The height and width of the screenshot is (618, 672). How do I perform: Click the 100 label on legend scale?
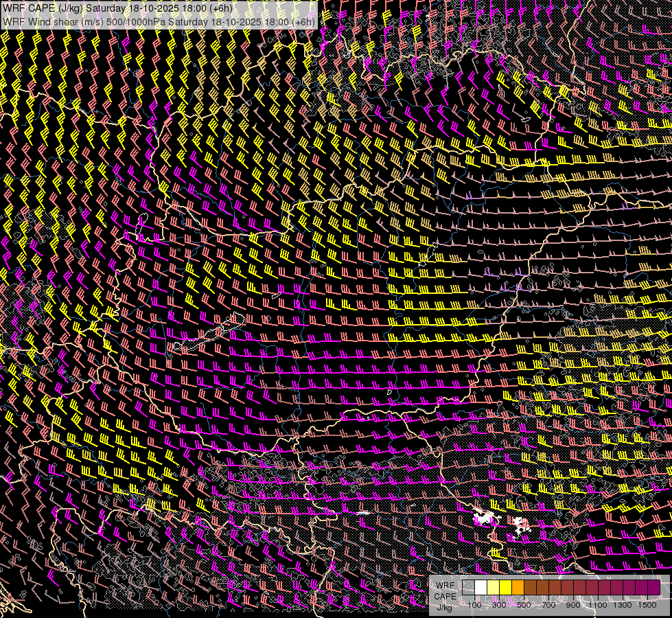click(474, 605)
